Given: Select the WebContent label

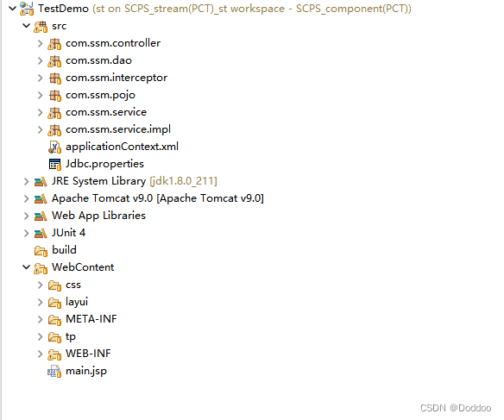Looking at the screenshot, I should pyautogui.click(x=83, y=267).
